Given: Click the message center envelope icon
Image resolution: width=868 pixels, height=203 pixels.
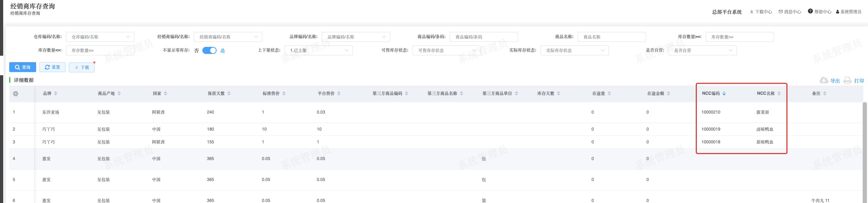Looking at the screenshot, I should pos(780,12).
